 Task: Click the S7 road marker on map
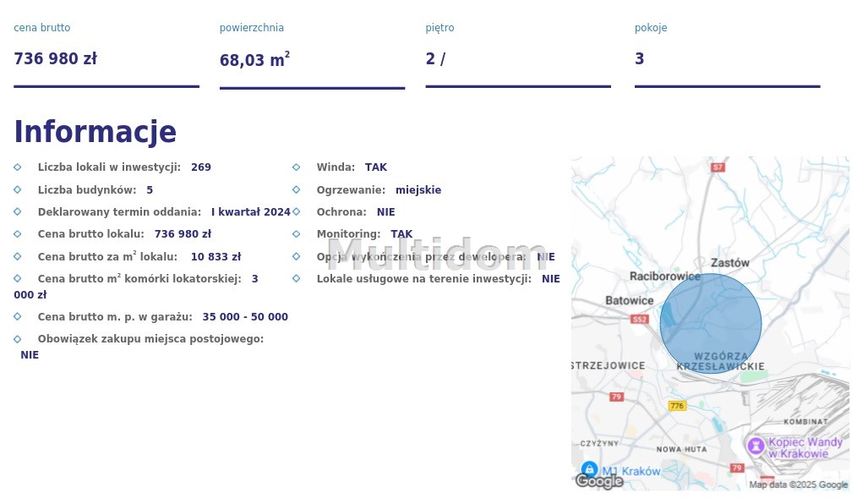(x=718, y=167)
